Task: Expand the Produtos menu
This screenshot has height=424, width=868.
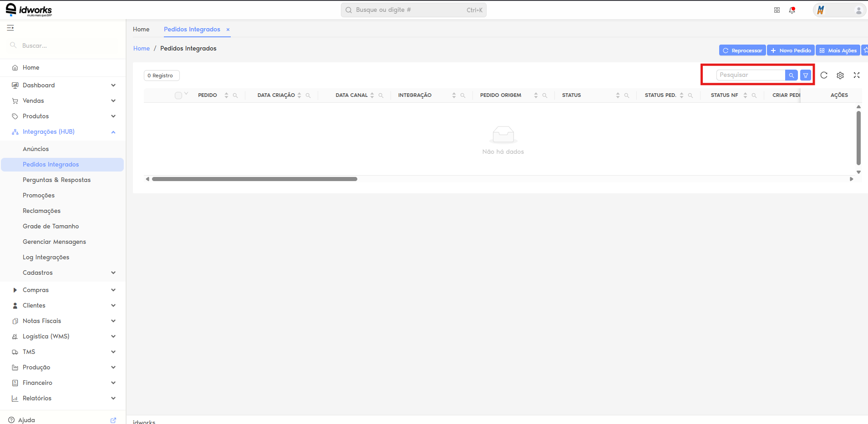Action: 63,116
